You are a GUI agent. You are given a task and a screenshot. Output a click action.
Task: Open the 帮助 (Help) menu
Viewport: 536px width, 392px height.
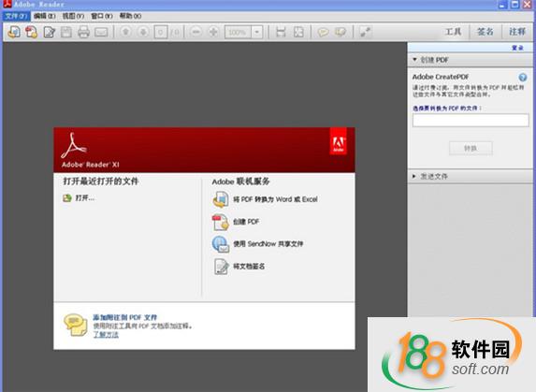pyautogui.click(x=130, y=16)
